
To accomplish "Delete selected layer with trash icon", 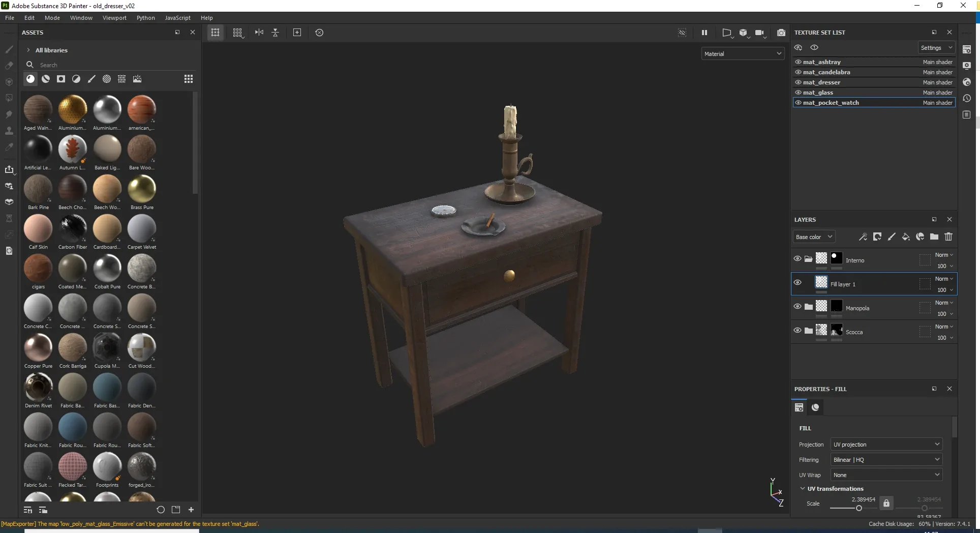I will click(x=948, y=236).
